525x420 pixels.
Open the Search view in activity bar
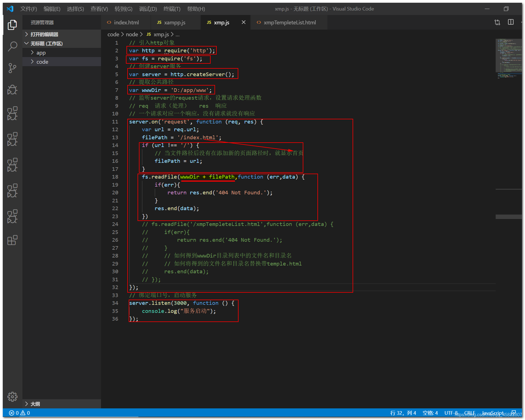click(x=12, y=47)
